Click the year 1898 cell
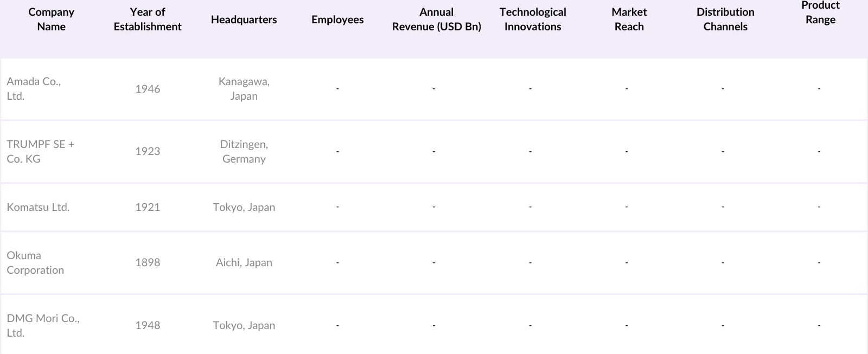 [148, 262]
